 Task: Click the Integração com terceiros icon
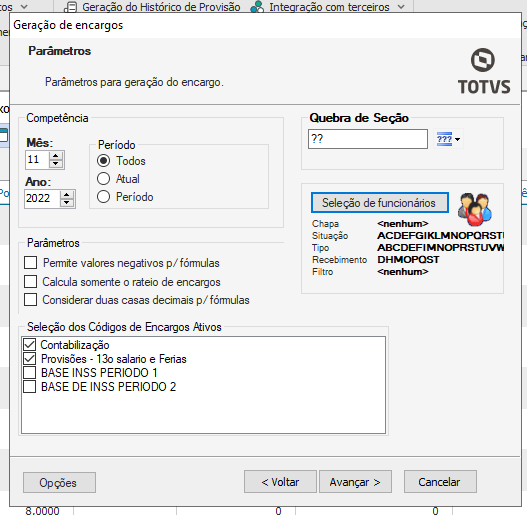pyautogui.click(x=257, y=7)
